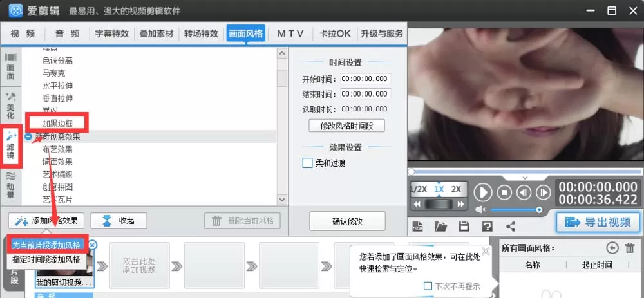Close the tooltip popup with X

pyautogui.click(x=486, y=251)
